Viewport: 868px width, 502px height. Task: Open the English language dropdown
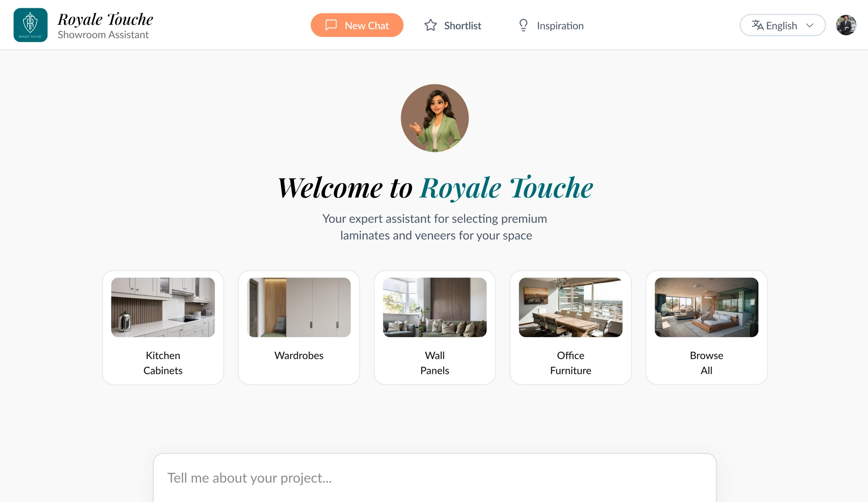782,25
